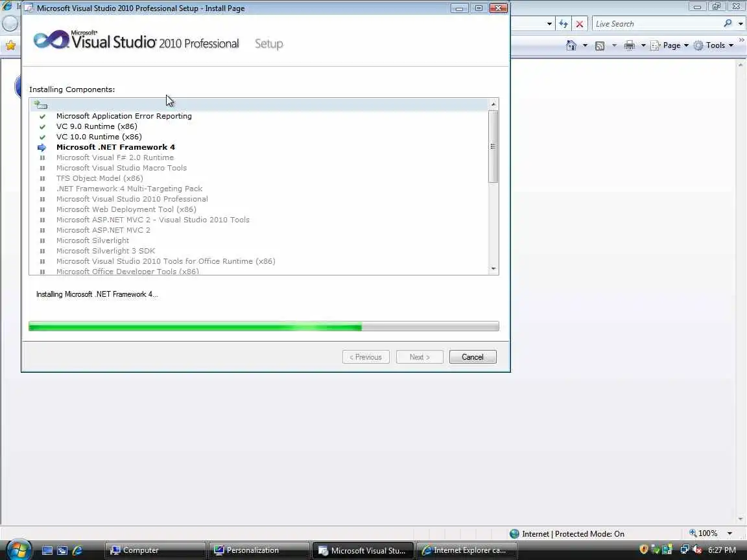Open the IE Page menu
Image resolution: width=747 pixels, height=560 pixels.
pyautogui.click(x=670, y=46)
